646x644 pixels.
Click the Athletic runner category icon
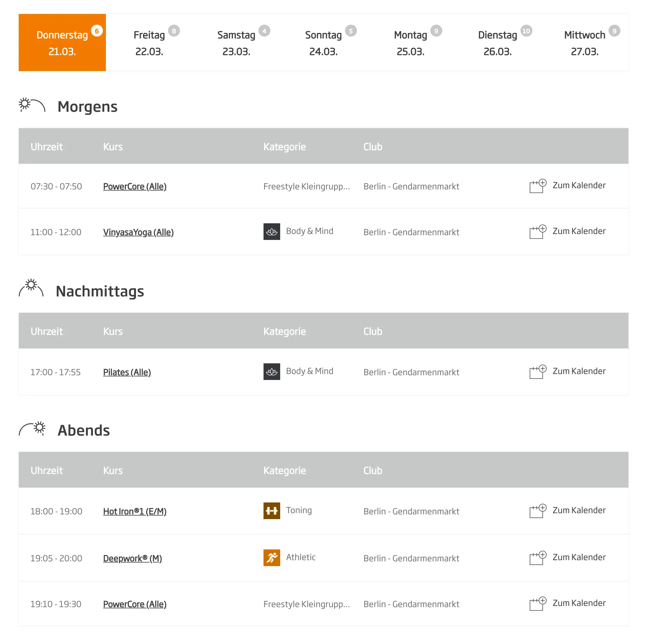(272, 558)
